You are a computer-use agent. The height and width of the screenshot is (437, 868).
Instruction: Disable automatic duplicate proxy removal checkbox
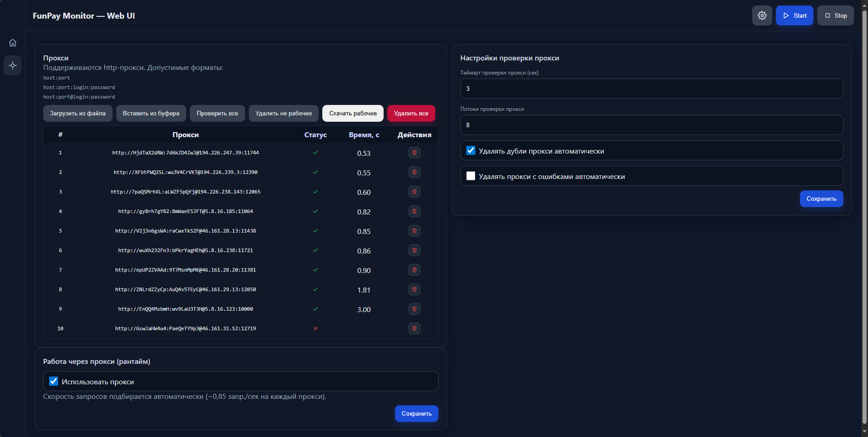[x=471, y=151]
